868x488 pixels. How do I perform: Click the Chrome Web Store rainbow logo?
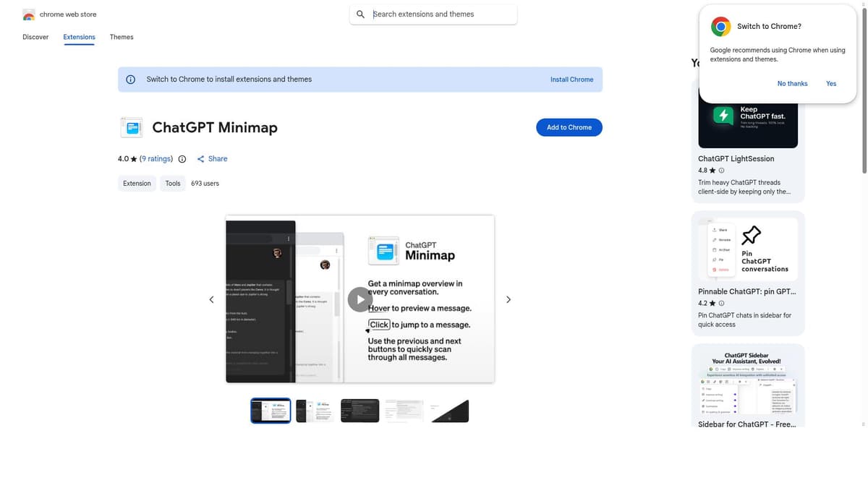29,14
